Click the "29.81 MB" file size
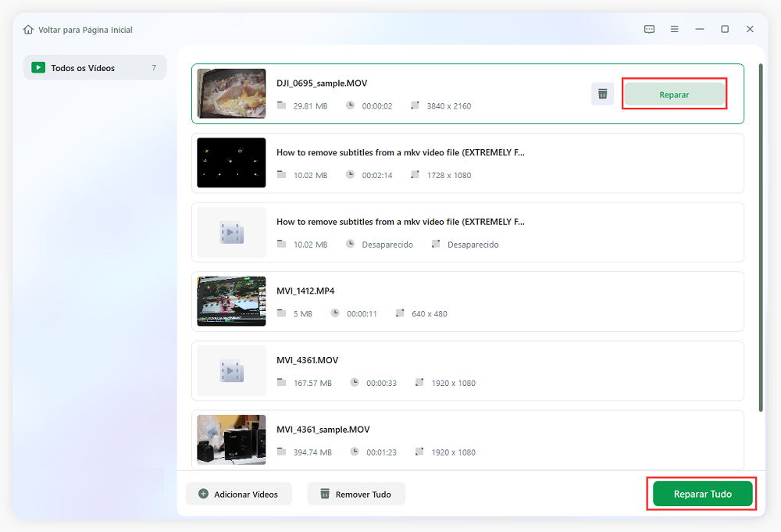 310,106
